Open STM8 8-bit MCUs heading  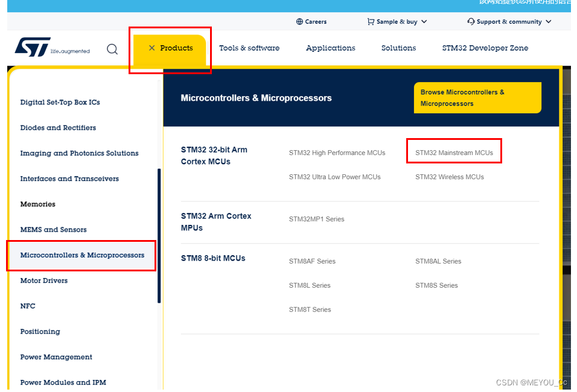click(212, 258)
